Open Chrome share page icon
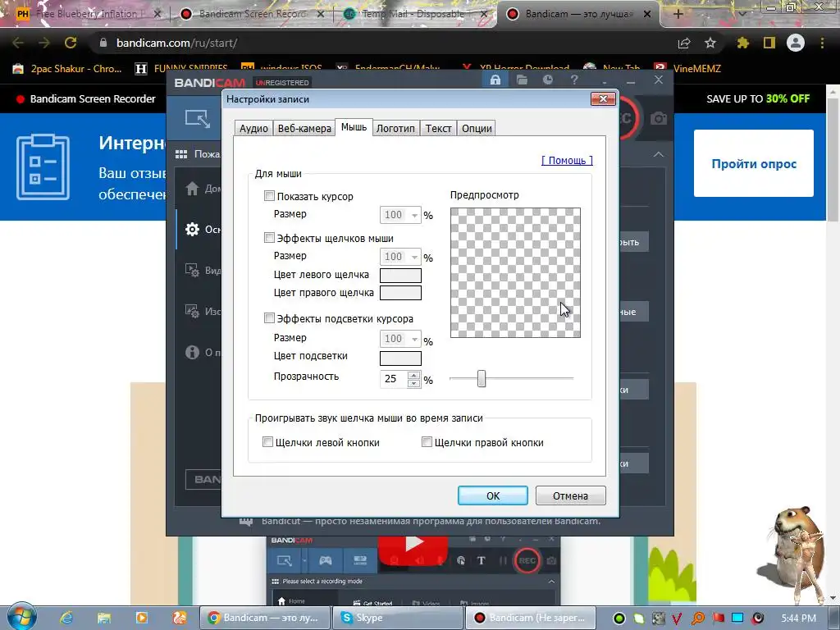Screen dimensions: 840x630 coord(684,43)
